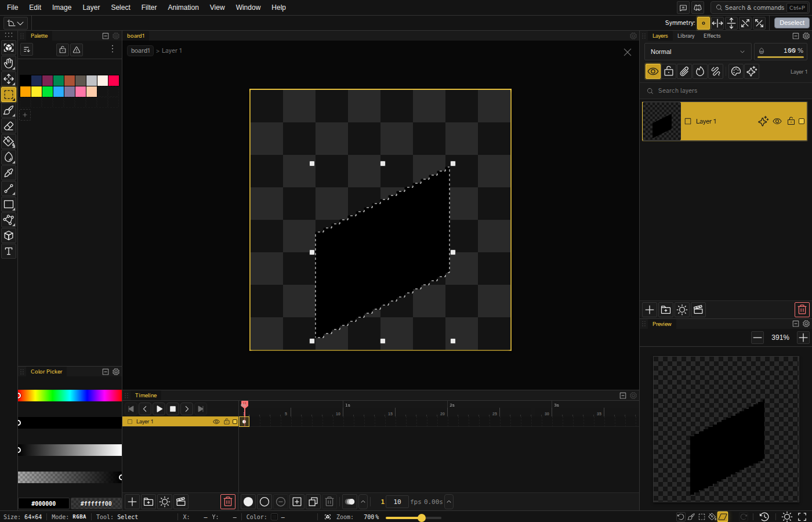Choose the eyedropper color picker tool
The width and height of the screenshot is (812, 522).
coord(9,173)
